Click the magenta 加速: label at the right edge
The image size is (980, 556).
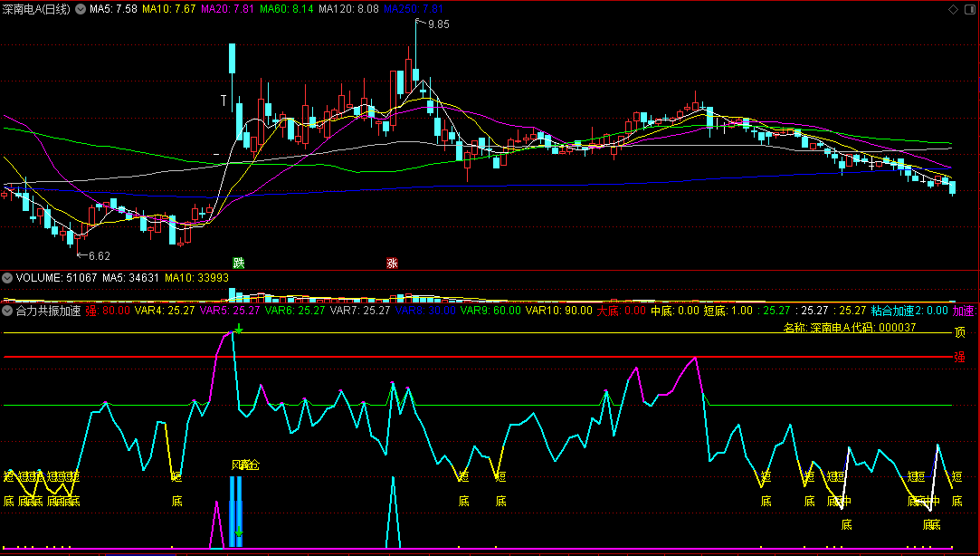point(963,311)
